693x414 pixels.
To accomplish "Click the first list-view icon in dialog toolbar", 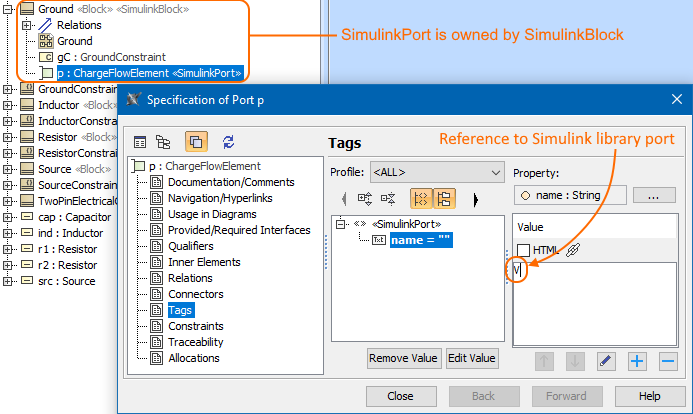I will [x=140, y=142].
